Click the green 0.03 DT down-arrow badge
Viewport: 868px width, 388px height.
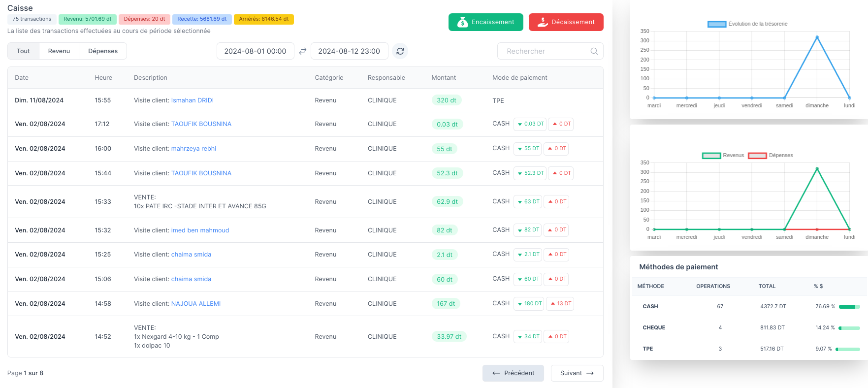click(530, 124)
